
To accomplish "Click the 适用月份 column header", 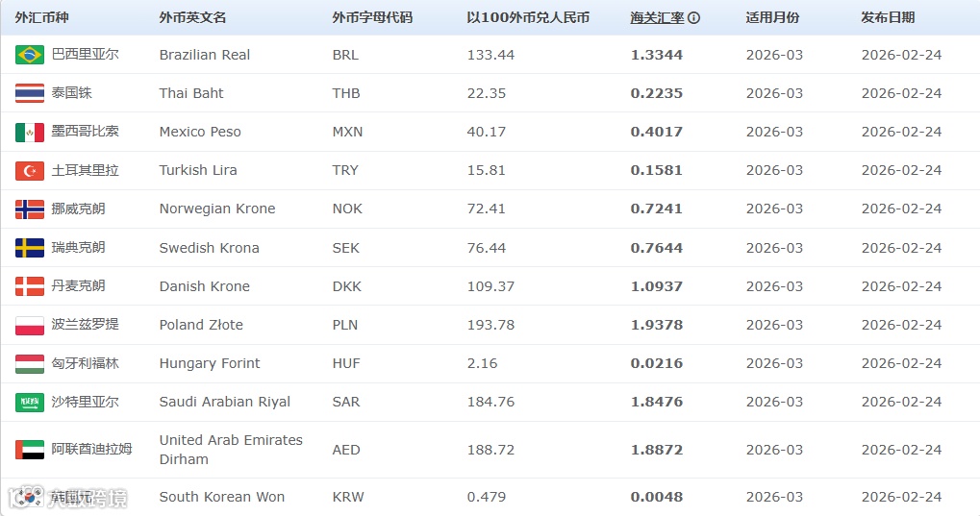I will tap(772, 17).
